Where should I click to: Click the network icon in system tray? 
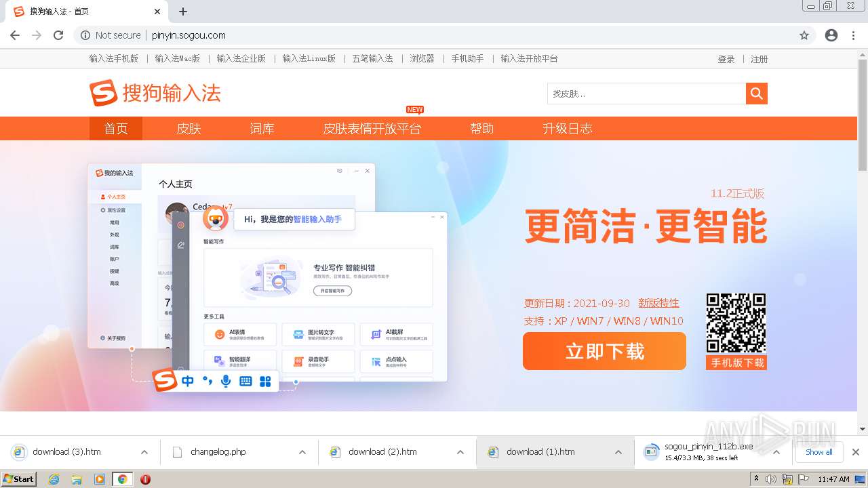point(787,479)
